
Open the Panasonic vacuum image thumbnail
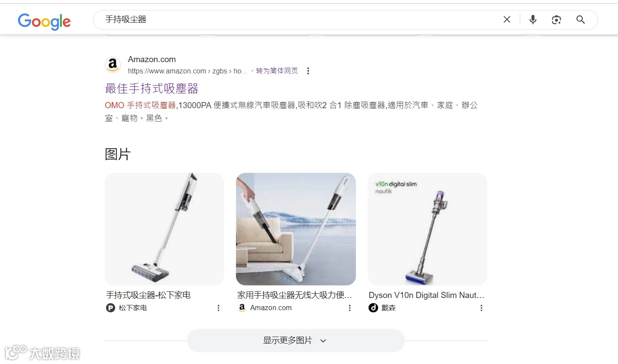point(165,229)
